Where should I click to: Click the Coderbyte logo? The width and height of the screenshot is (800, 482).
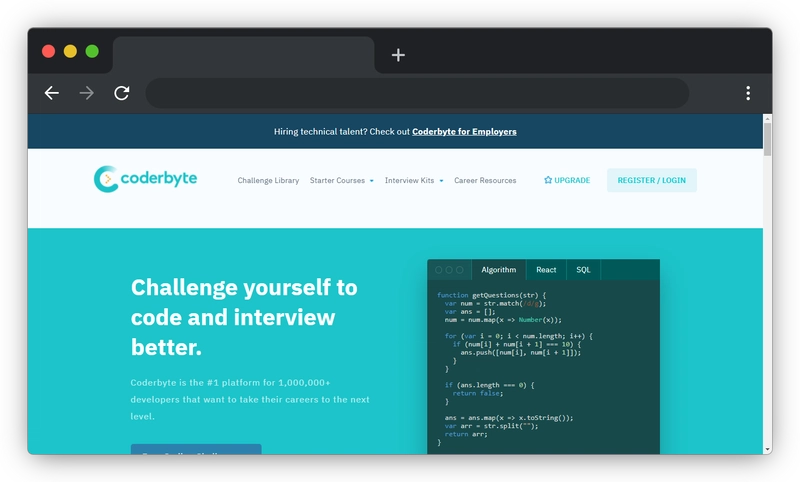click(145, 179)
